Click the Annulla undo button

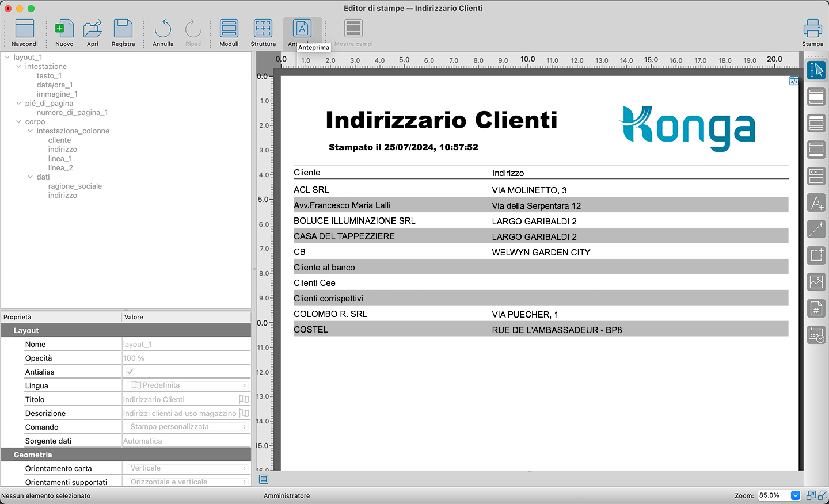click(163, 29)
